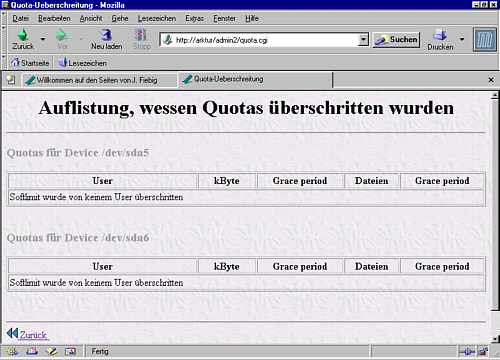The width and height of the screenshot is (500, 360).
Task: Open Address Book from status bar icon
Action: (70, 351)
